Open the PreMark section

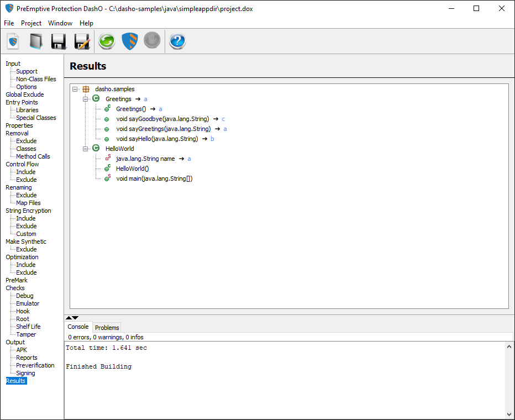[17, 280]
